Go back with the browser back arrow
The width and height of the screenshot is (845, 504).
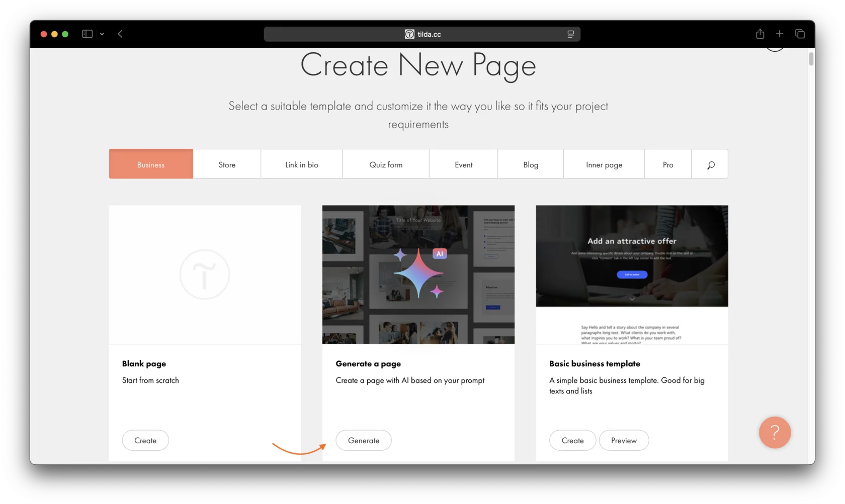(x=120, y=34)
